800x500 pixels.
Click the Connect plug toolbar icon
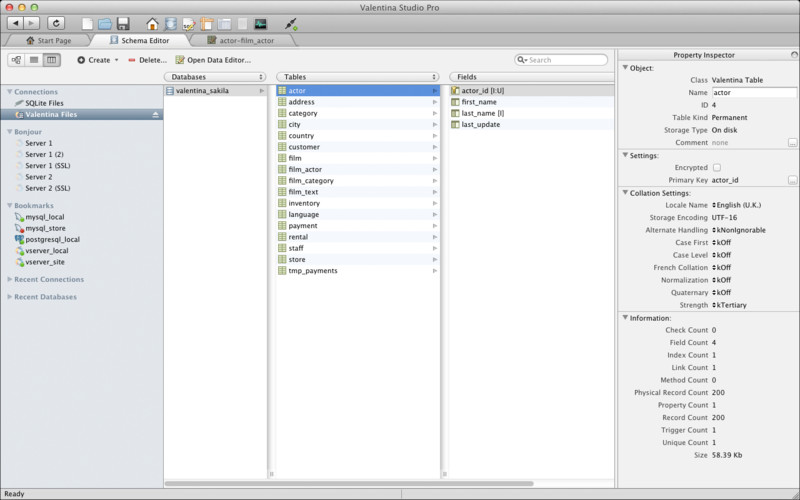(x=291, y=24)
